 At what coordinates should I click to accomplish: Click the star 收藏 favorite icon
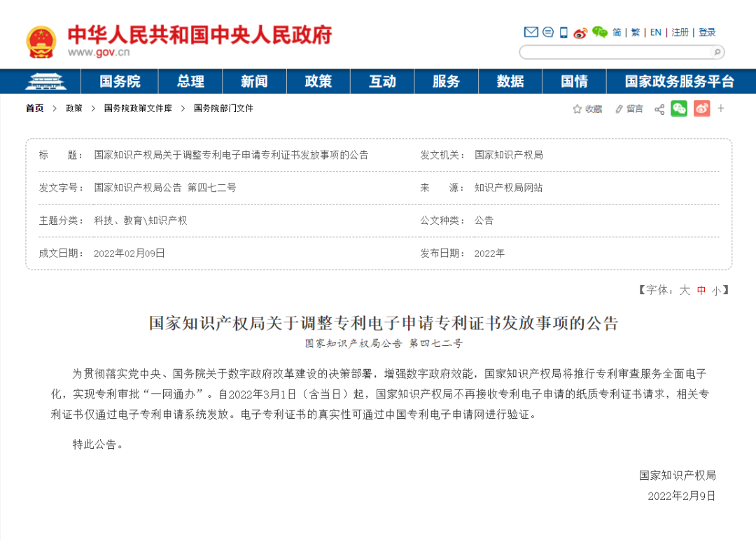[x=577, y=109]
